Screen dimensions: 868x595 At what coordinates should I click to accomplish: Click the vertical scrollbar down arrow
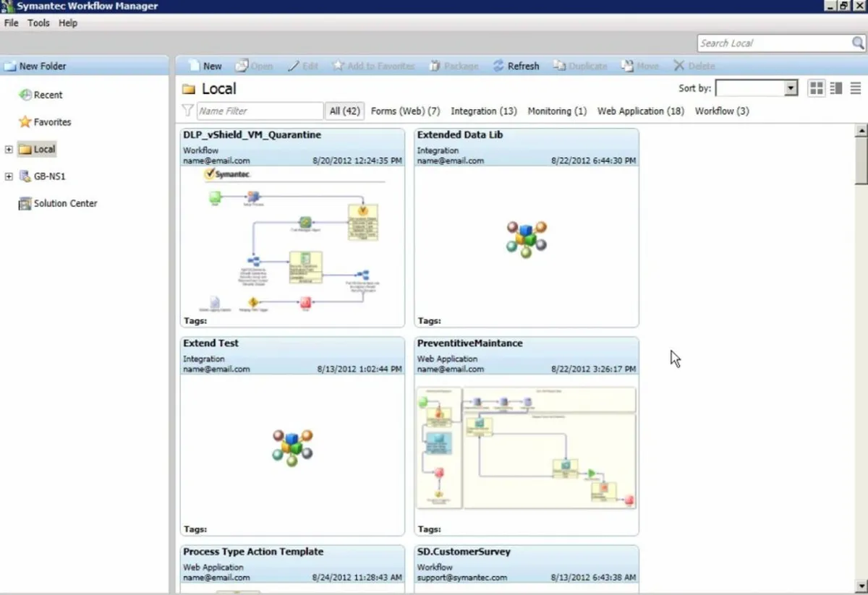click(861, 586)
